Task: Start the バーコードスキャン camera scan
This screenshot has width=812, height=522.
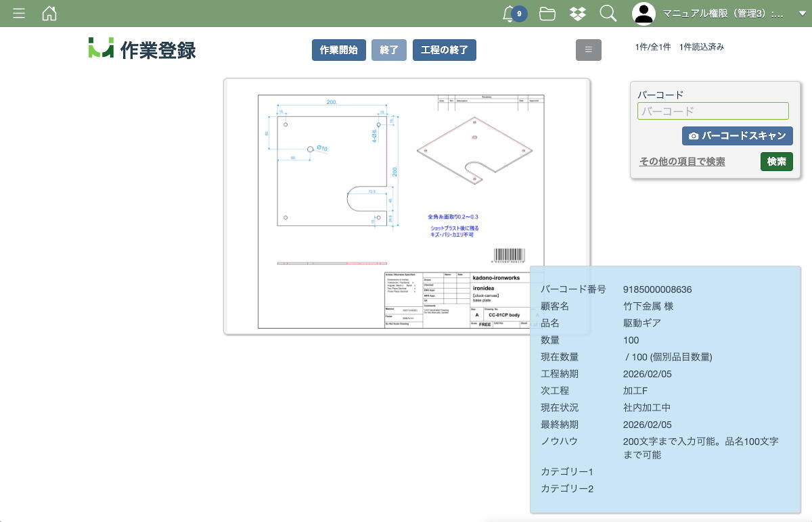Action: point(737,136)
